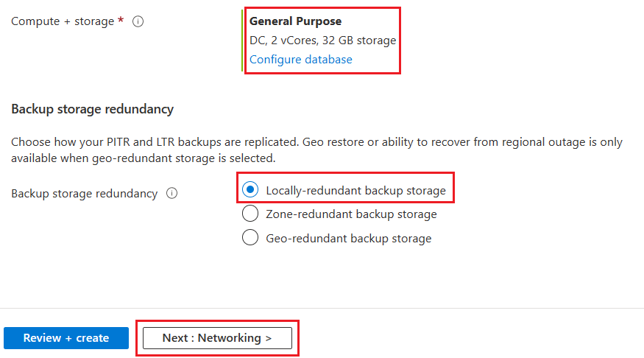Click the Backup storage redundancy info icon
This screenshot has width=644, height=358.
tap(172, 193)
